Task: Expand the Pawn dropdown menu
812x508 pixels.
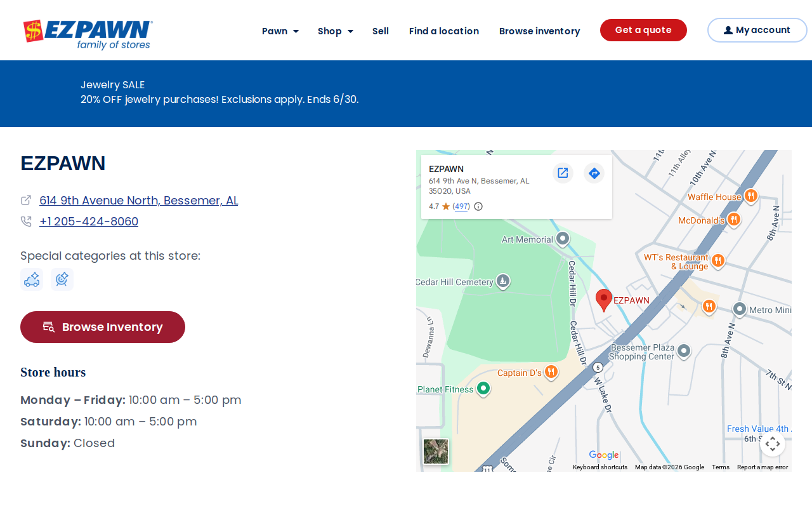Action: (280, 30)
